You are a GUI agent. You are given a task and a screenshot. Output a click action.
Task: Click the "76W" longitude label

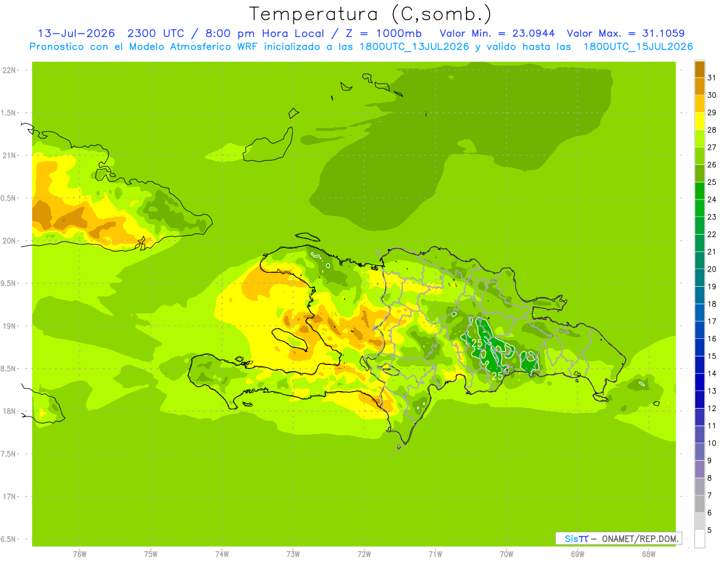pos(79,554)
